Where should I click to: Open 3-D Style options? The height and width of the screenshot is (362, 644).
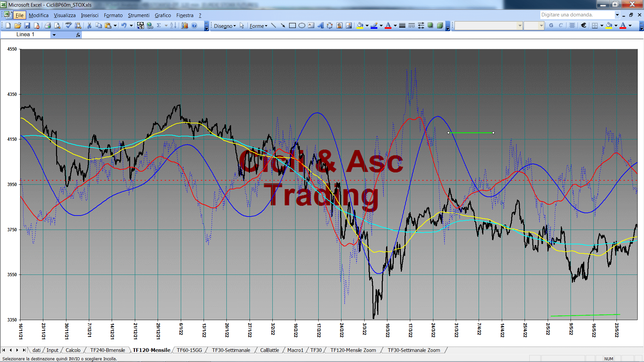pyautogui.click(x=440, y=25)
